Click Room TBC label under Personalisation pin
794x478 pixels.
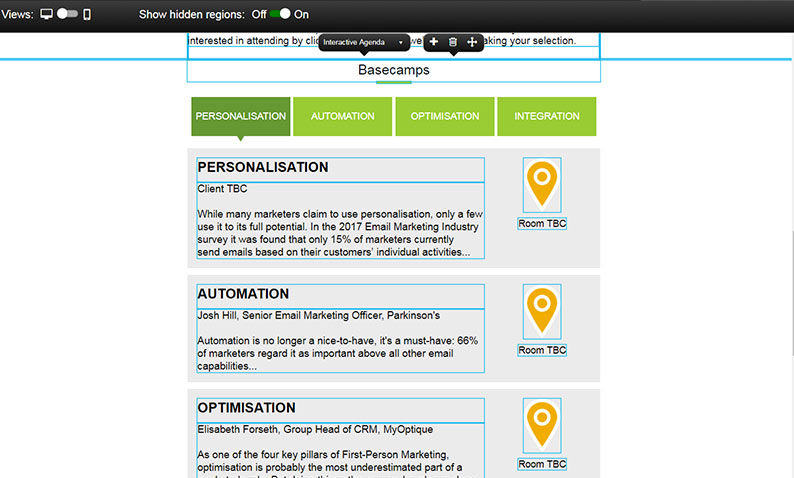542,224
